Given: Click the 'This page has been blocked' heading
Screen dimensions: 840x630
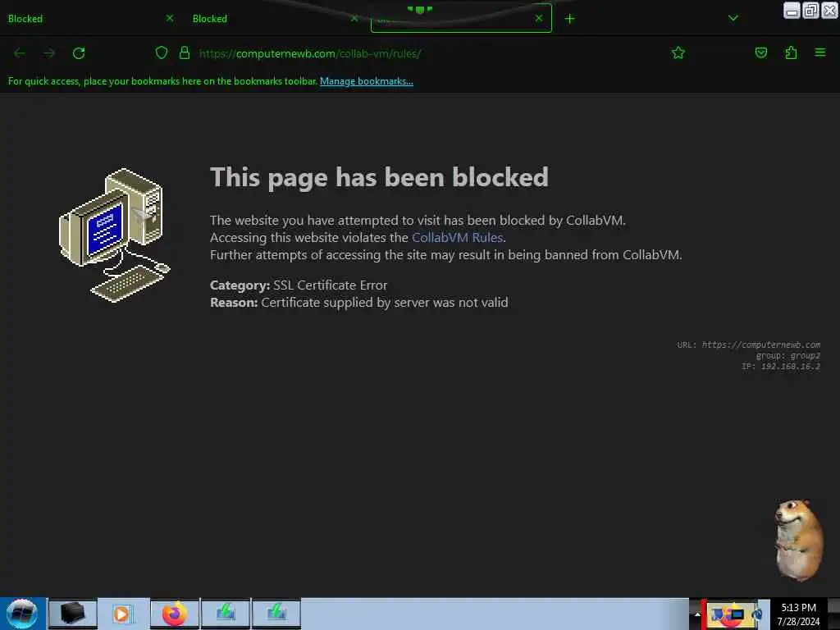Looking at the screenshot, I should point(379,177).
